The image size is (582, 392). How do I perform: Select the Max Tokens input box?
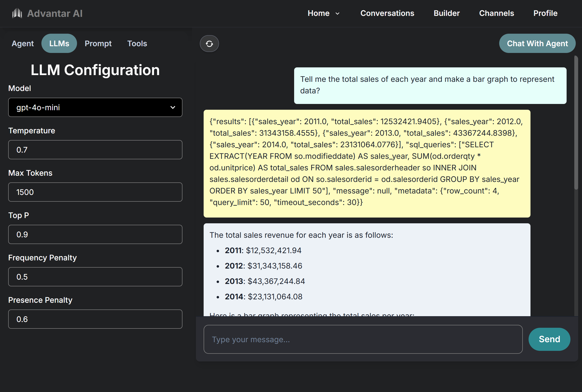pyautogui.click(x=95, y=192)
